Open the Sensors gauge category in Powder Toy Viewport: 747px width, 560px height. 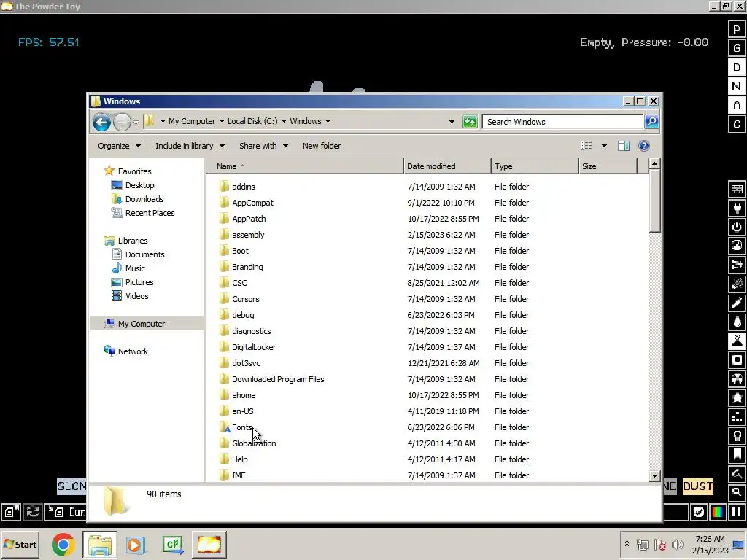737,246
